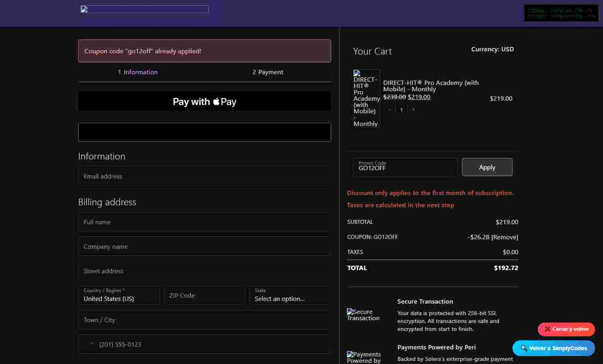Click the Secure Transaction image icon
This screenshot has width=603, height=364.
pyautogui.click(x=363, y=315)
